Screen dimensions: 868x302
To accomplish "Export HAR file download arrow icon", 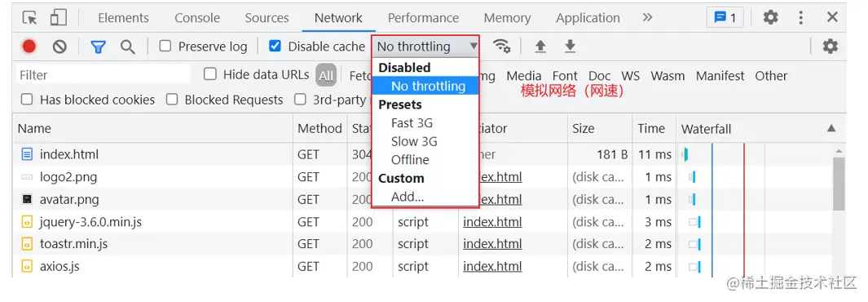I will (x=571, y=47).
